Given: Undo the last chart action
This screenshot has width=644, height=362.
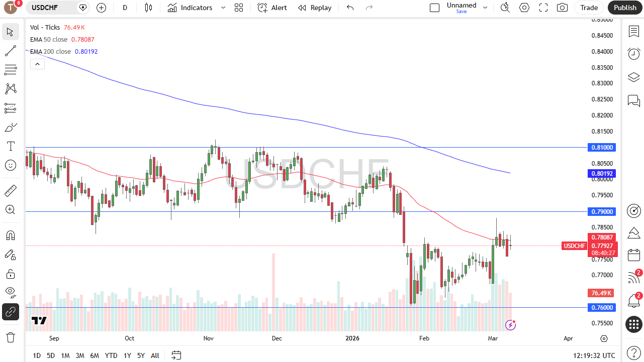Looking at the screenshot, I should (x=350, y=8).
